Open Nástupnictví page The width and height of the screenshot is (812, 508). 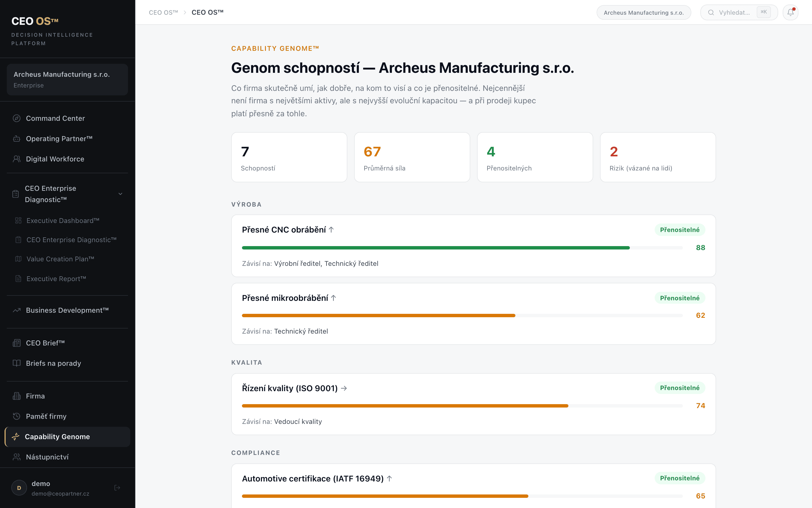click(67, 457)
